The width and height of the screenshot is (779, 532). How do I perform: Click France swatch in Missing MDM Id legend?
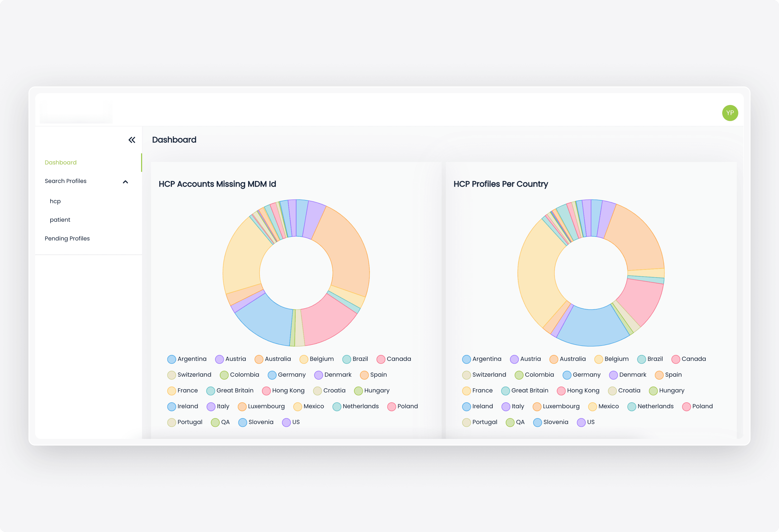pyautogui.click(x=172, y=391)
